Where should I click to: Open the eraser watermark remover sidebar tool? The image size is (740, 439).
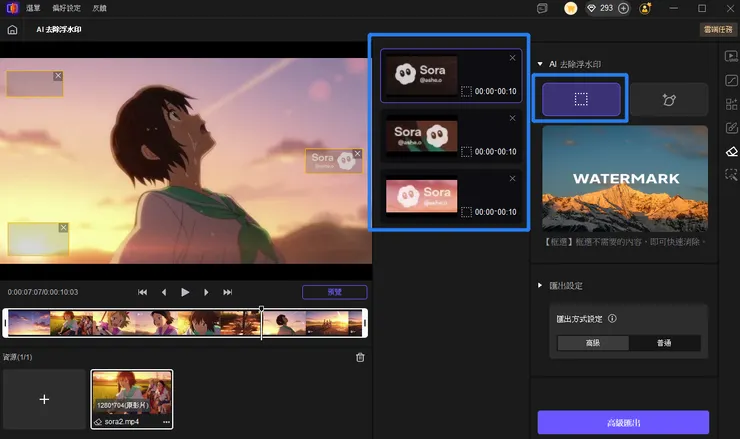pyautogui.click(x=731, y=152)
